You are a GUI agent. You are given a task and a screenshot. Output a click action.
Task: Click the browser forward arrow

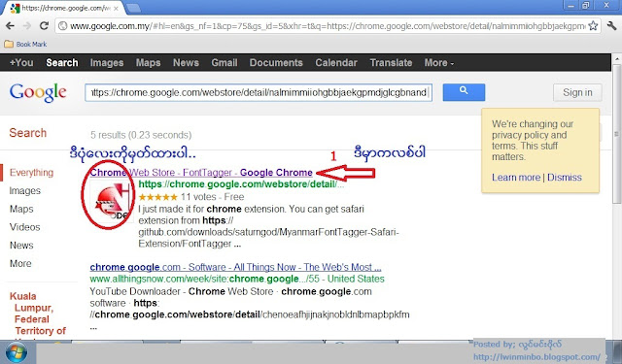click(27, 26)
